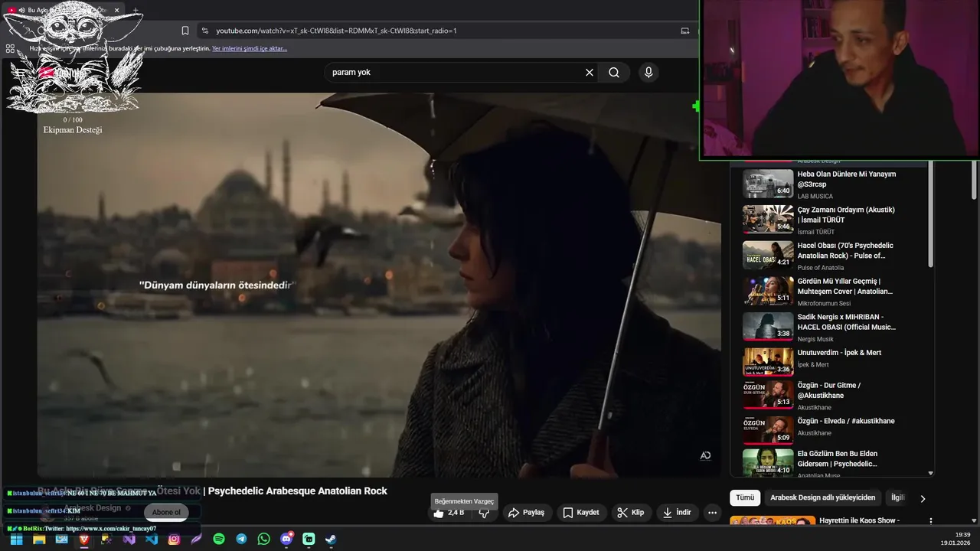
Task: Open Hayrettin ile Kaos Show video title
Action: 859,520
